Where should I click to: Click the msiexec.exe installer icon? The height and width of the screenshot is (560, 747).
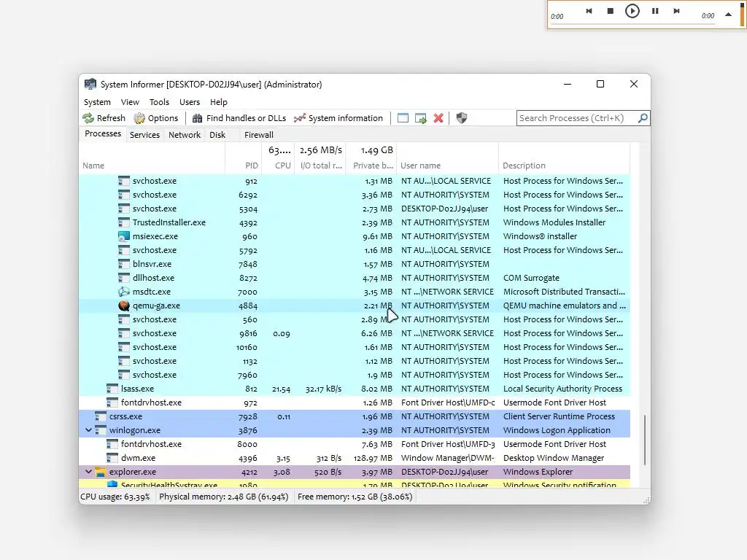pyautogui.click(x=124, y=236)
